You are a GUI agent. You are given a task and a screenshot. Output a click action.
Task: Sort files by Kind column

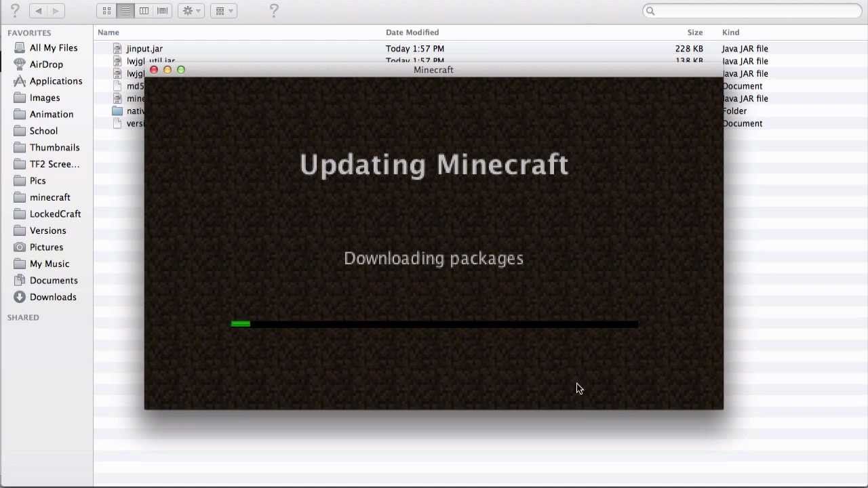[730, 33]
